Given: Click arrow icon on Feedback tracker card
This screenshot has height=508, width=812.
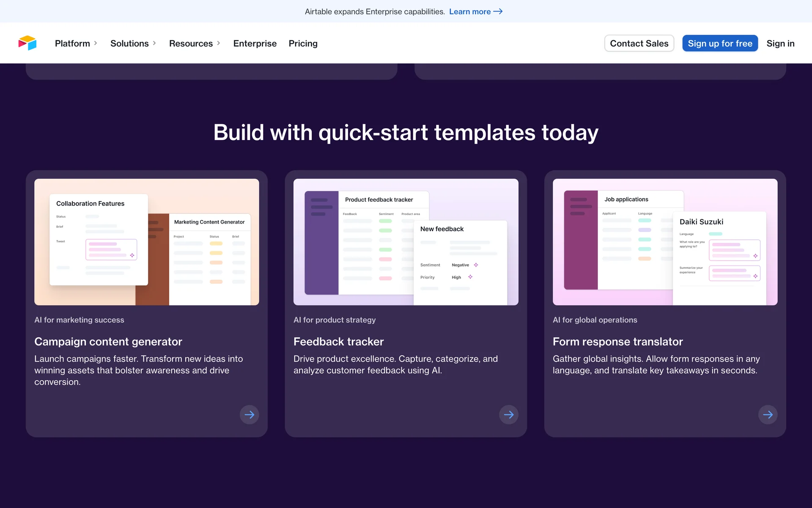Looking at the screenshot, I should pyautogui.click(x=508, y=414).
